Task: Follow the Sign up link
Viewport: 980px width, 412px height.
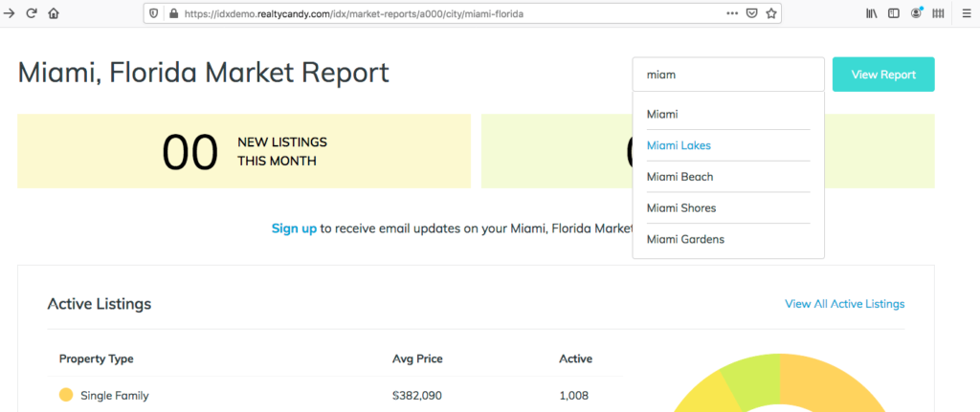Action: (x=294, y=228)
